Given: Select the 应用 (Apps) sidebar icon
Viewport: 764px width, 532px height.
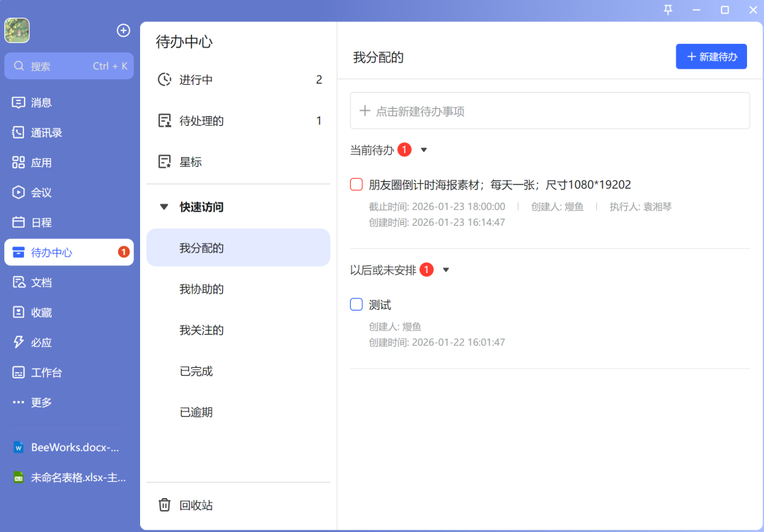Looking at the screenshot, I should [x=44, y=162].
